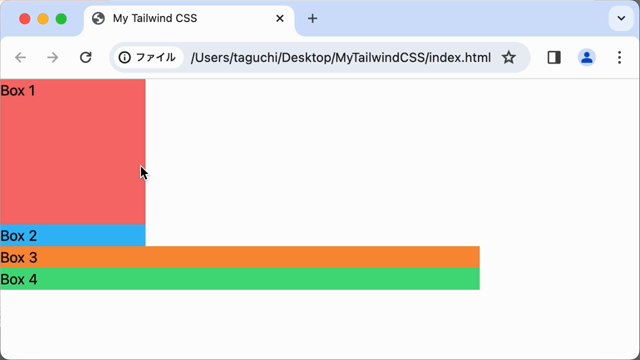Click the site info ファイル chip
The height and width of the screenshot is (360, 640).
[147, 58]
